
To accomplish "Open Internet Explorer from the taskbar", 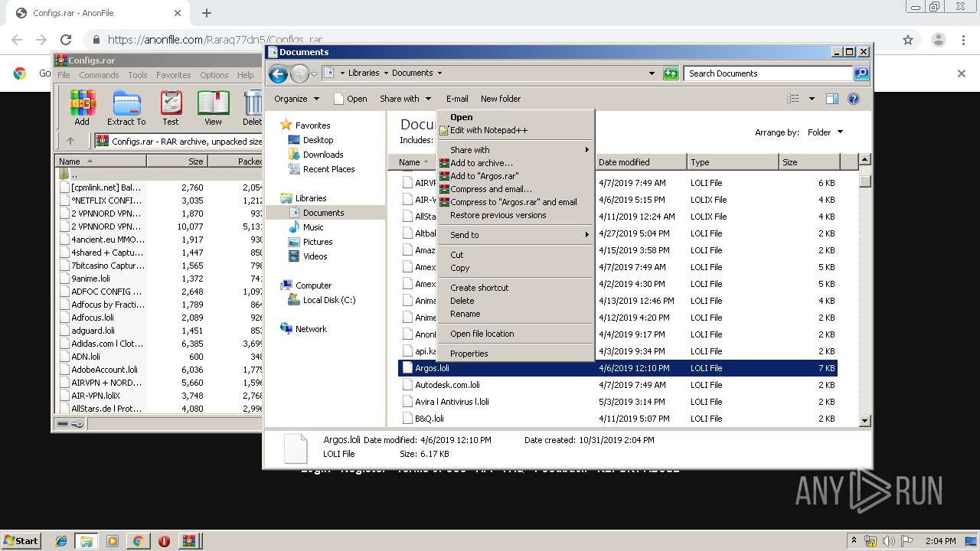I will pos(61,541).
